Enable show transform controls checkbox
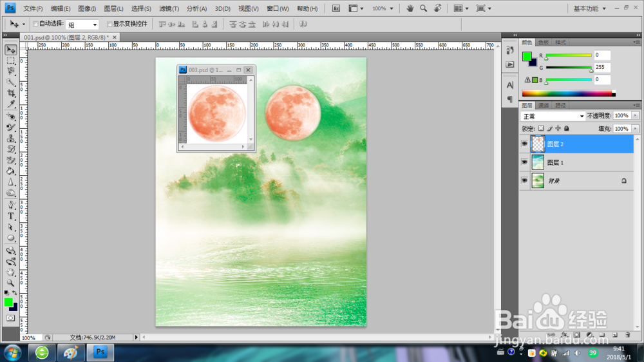644x362 pixels. coord(109,24)
